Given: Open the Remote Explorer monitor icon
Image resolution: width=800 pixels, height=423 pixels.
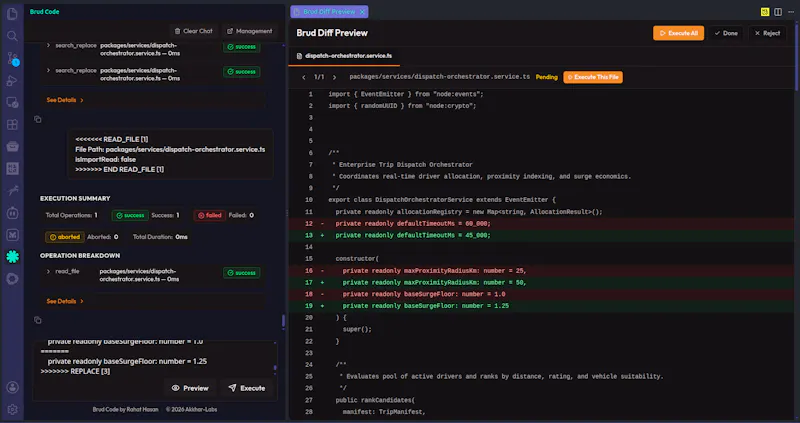Looking at the screenshot, I should 12,103.
